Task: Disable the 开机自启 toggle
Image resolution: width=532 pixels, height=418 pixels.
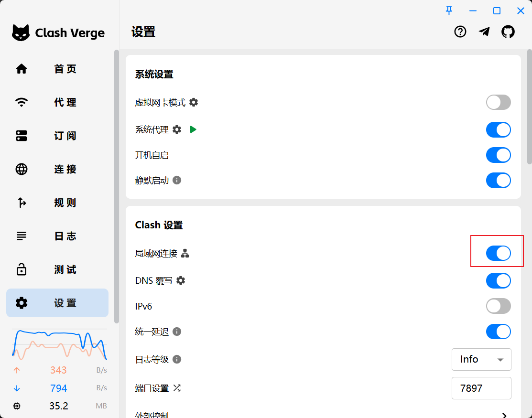Action: (x=498, y=155)
